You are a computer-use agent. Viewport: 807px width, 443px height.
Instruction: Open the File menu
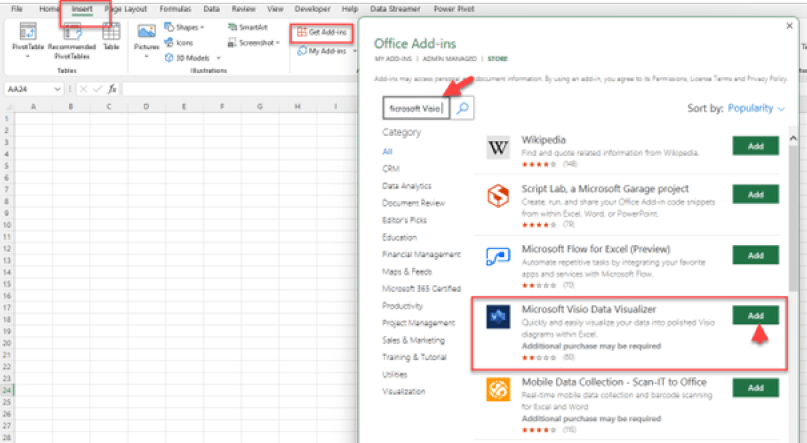[x=17, y=9]
